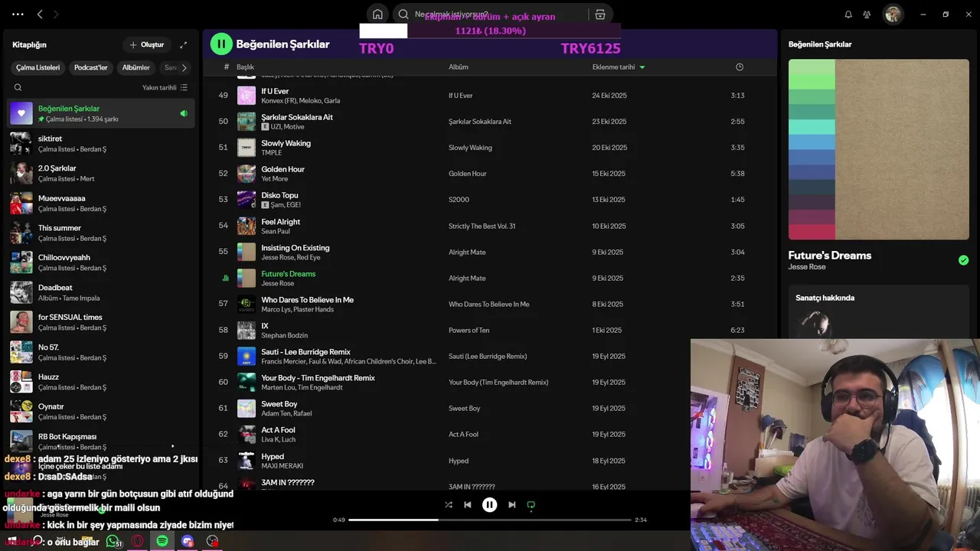
Task: Open the three-dot app menu
Action: point(18,14)
